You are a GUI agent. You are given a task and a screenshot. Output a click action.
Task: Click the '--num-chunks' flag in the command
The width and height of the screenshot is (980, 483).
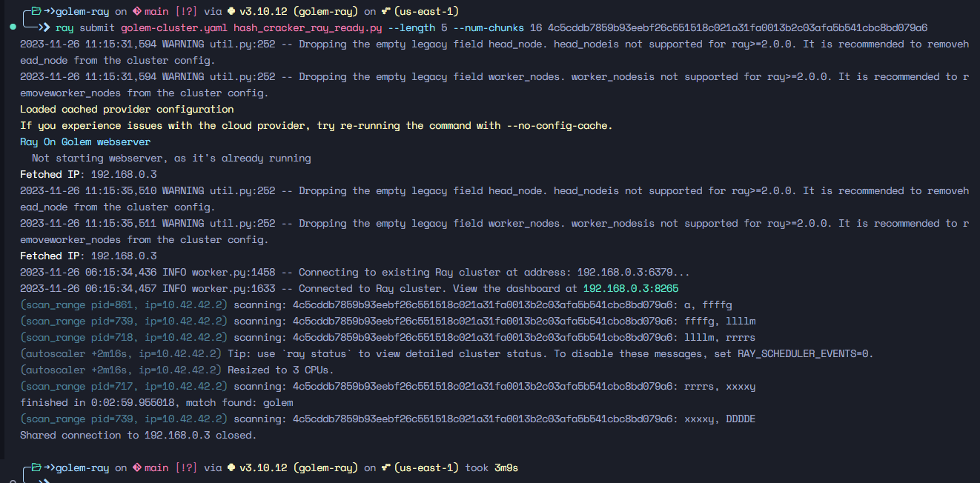(489, 28)
